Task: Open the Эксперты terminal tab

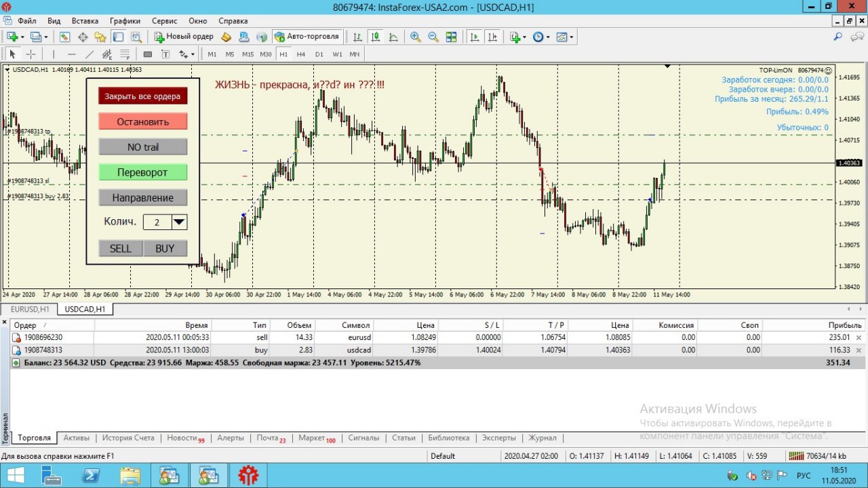Action: (x=498, y=438)
